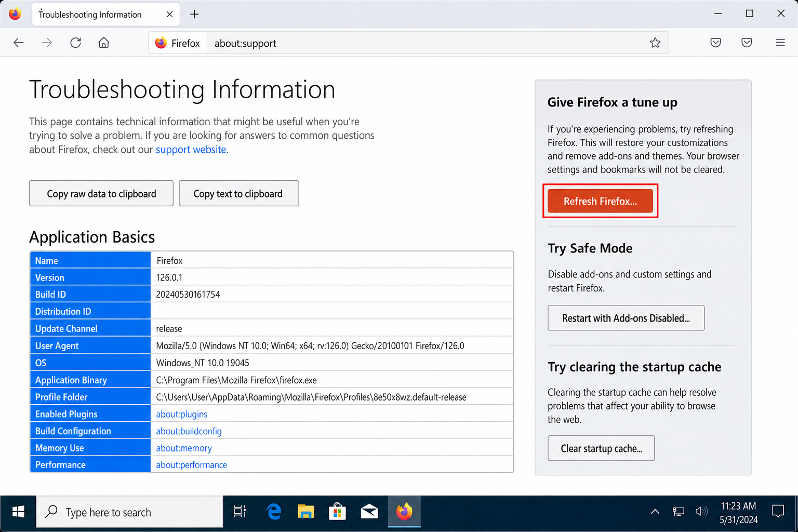The height and width of the screenshot is (532, 798).
Task: Open the volume control tray icon
Action: tap(701, 512)
